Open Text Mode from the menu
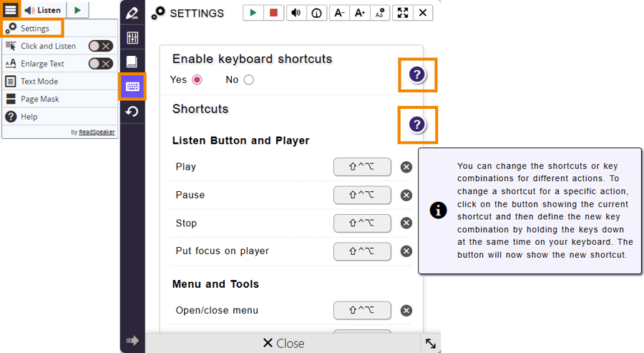Viewport: 644px width, 353px height. 39,82
